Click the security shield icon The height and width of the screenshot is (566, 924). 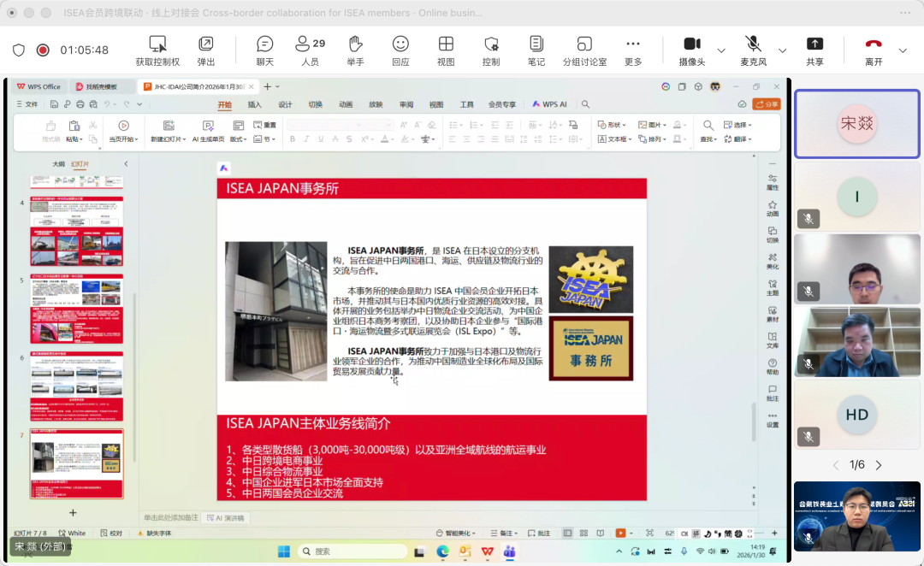(19, 50)
